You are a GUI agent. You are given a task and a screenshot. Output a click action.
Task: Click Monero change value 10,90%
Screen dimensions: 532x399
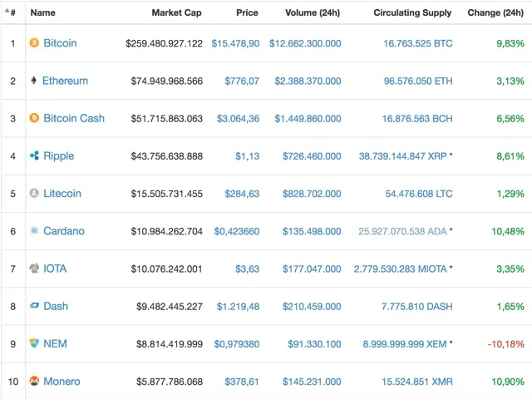coord(508,382)
